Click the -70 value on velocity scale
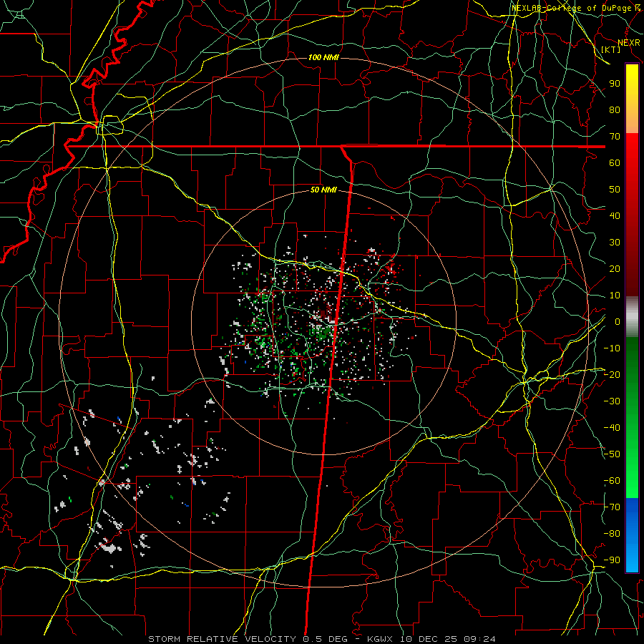 (612, 507)
